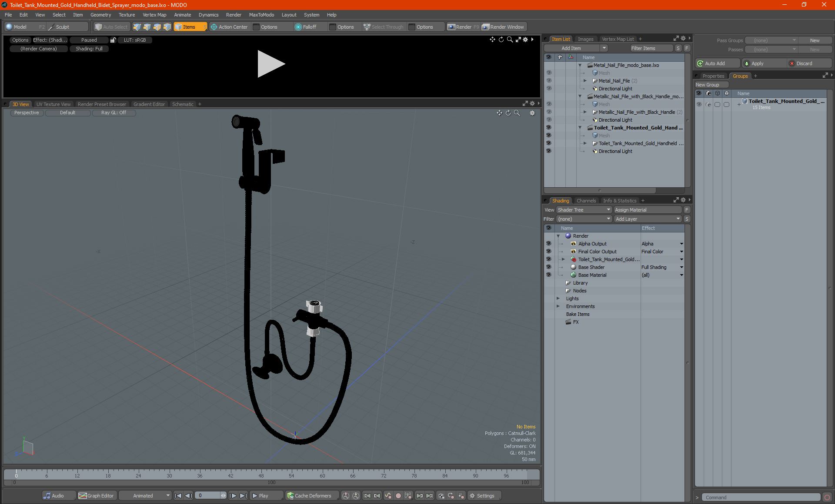Click the Apply button

click(x=764, y=63)
